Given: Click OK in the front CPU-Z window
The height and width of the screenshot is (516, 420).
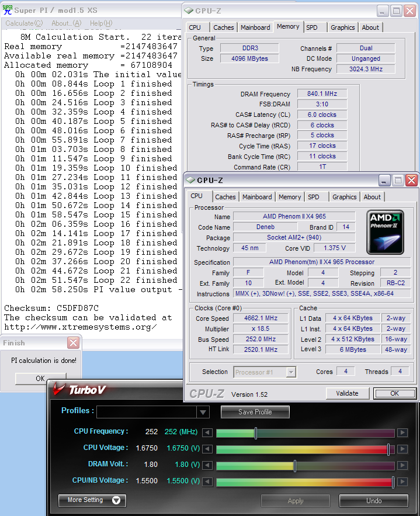Looking at the screenshot, I should (x=395, y=393).
